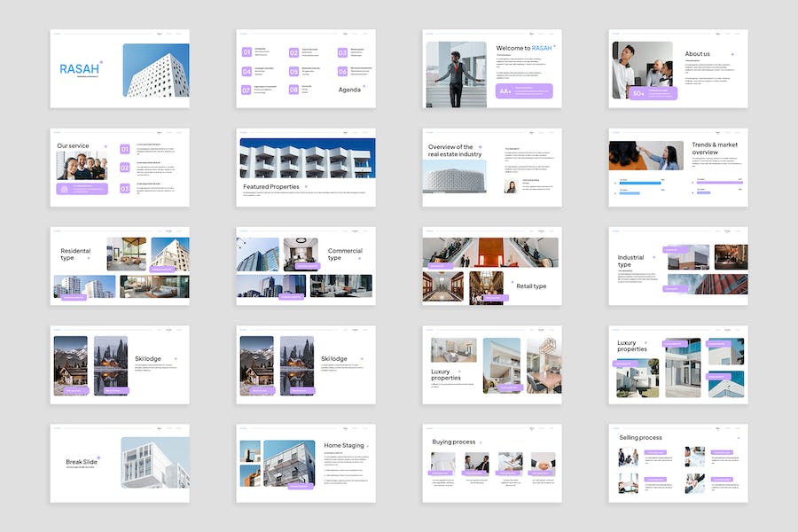This screenshot has height=532, width=798.
Task: Click the Retail type heading text
Action: pos(531,286)
